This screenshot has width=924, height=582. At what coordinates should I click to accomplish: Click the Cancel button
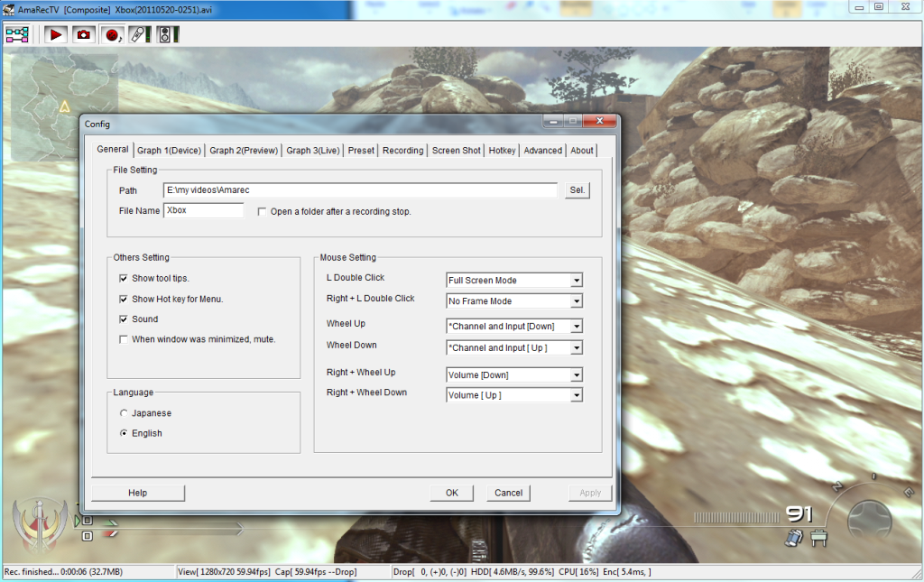point(509,493)
